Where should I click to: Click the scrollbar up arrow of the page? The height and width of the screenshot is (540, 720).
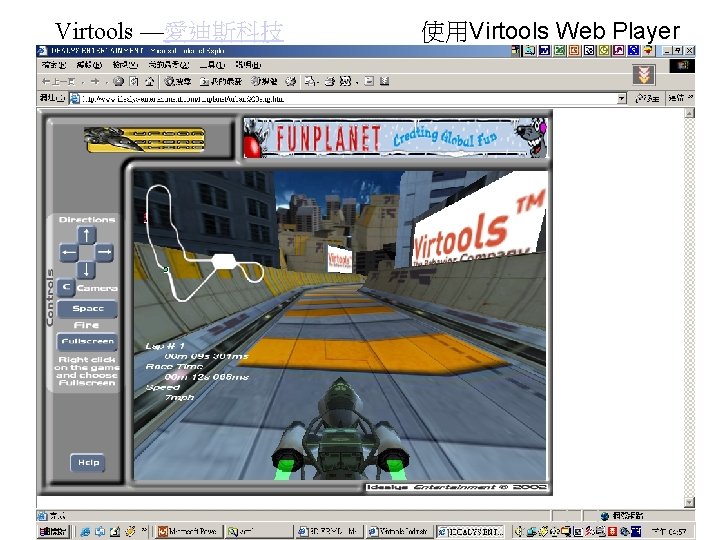tap(689, 113)
